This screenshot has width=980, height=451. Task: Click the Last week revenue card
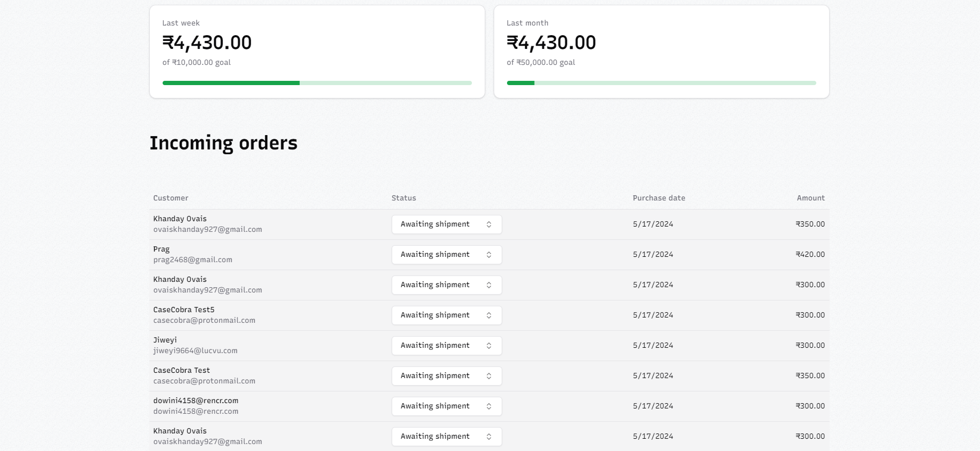pos(317,52)
